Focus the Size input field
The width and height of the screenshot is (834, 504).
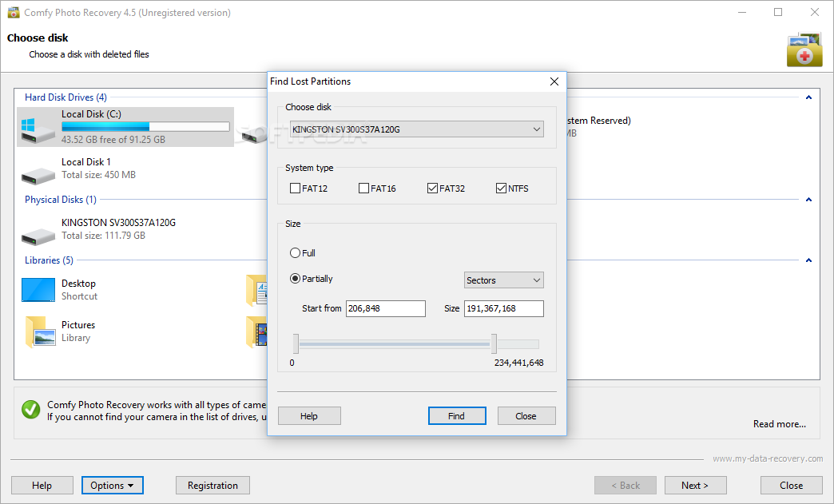(x=504, y=308)
